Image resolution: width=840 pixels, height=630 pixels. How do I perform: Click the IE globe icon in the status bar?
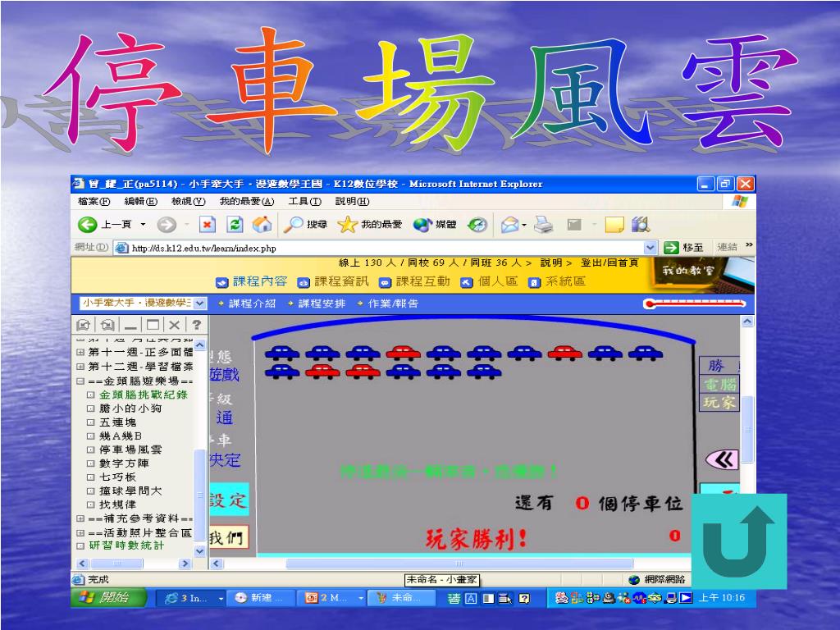(634, 580)
